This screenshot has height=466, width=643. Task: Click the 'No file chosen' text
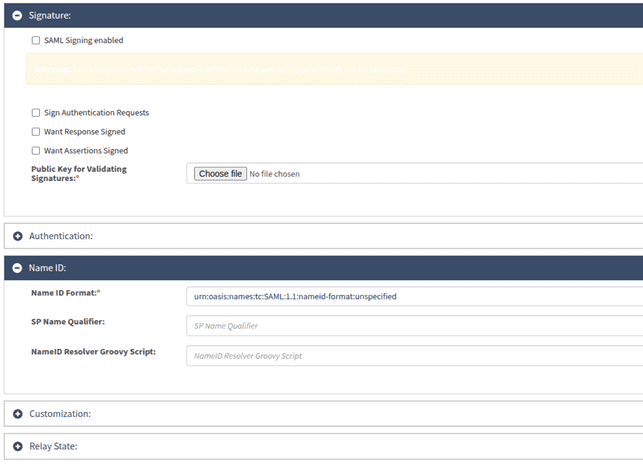click(x=274, y=174)
